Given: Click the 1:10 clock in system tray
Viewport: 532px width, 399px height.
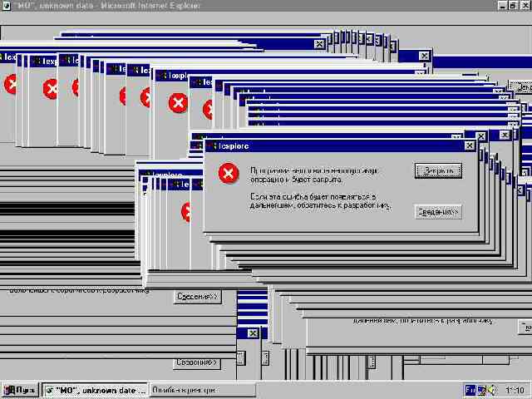Looking at the screenshot, I should [x=515, y=390].
